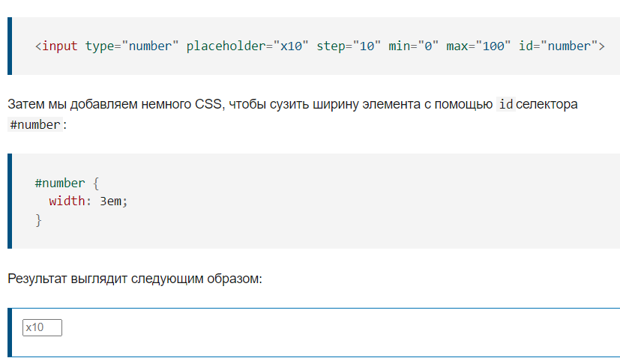Click the '3em' value in the CSS code
Image resolution: width=620 pixels, height=364 pixels.
click(x=110, y=201)
